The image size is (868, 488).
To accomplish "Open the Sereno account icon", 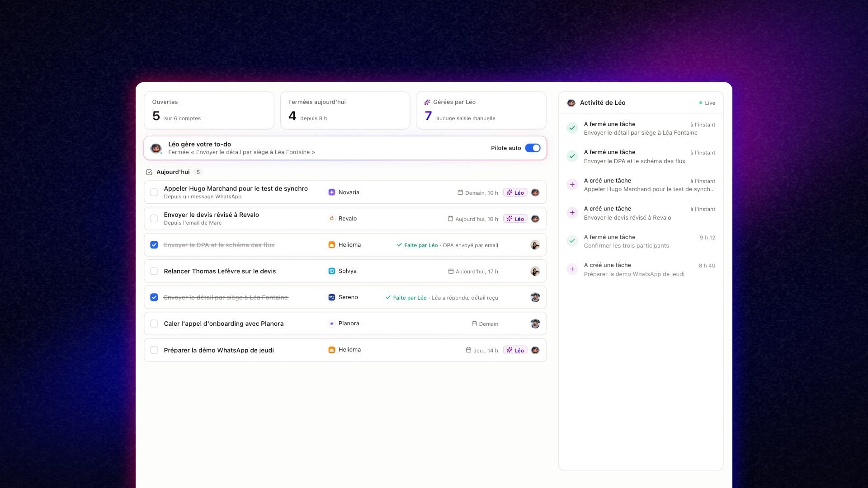I will click(331, 297).
